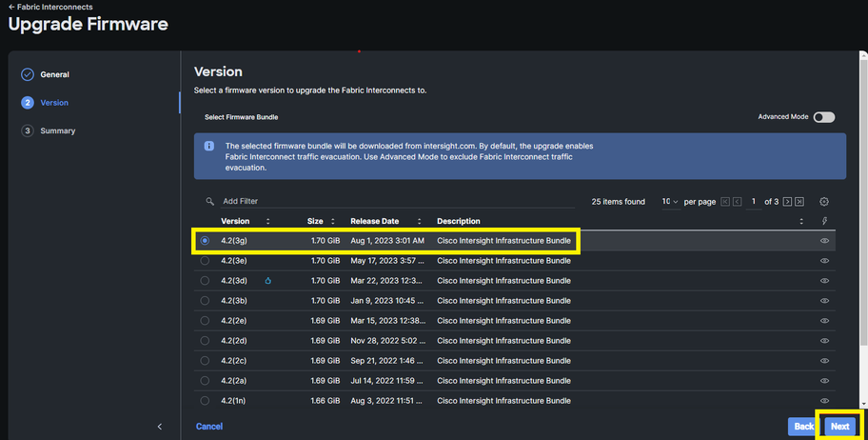Toggle Advanced Mode switch
Image resolution: width=868 pixels, height=440 pixels.
coord(823,117)
